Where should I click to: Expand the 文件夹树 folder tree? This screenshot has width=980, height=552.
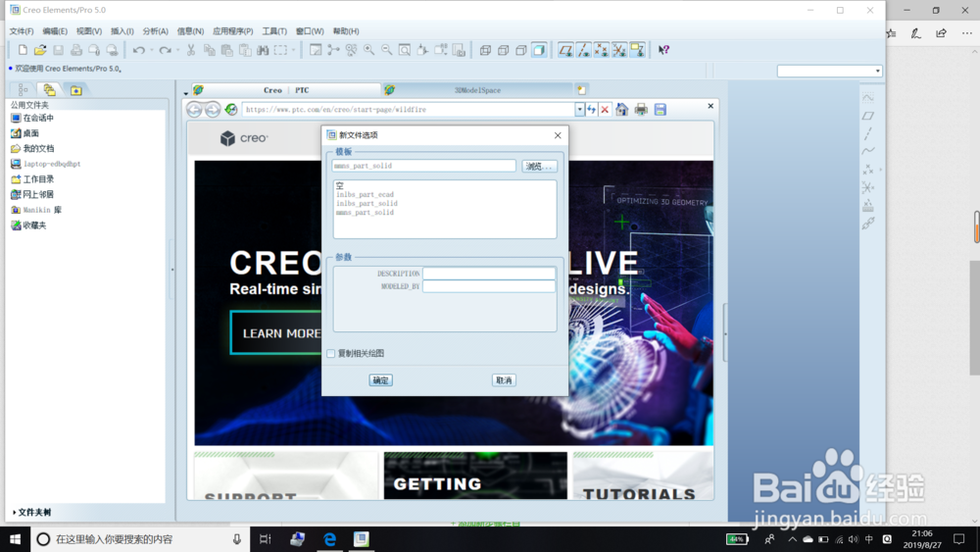(30, 512)
